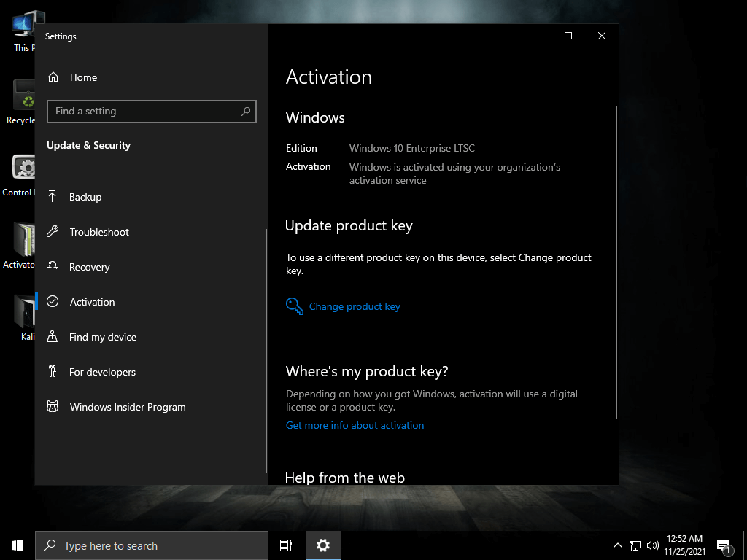Click the key icon beside Change product key
This screenshot has width=747, height=560.
(x=295, y=306)
